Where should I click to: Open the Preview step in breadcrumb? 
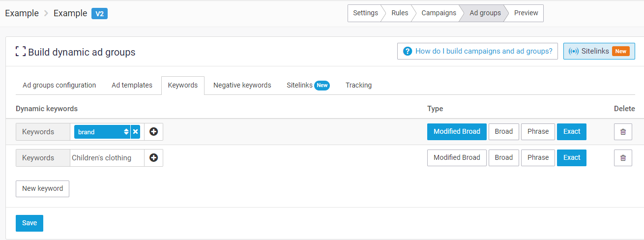[526, 13]
